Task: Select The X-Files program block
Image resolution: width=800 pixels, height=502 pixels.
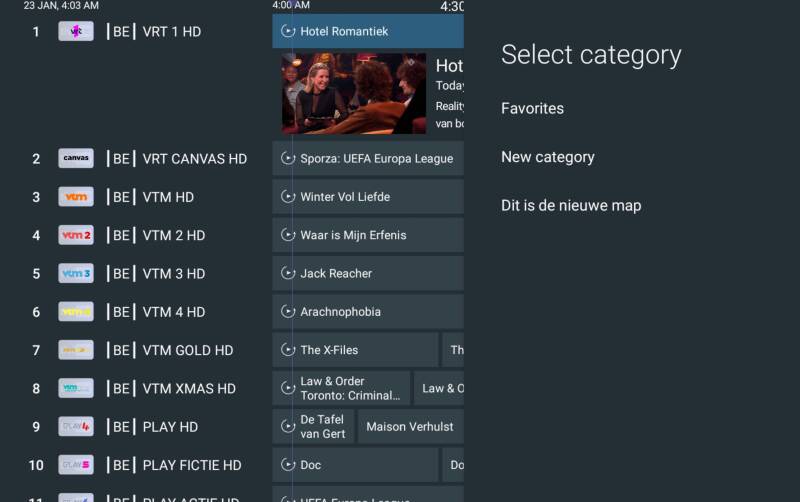Action: pos(355,350)
